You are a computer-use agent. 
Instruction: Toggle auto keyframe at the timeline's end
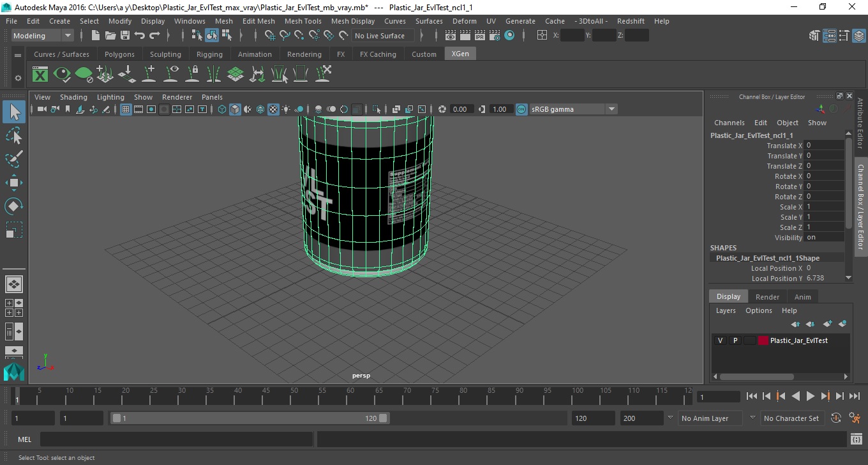[836, 418]
